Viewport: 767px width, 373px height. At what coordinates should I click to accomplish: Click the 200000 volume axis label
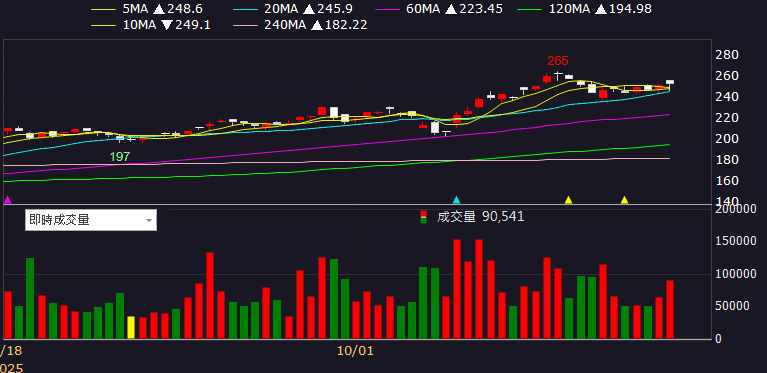[x=735, y=209]
